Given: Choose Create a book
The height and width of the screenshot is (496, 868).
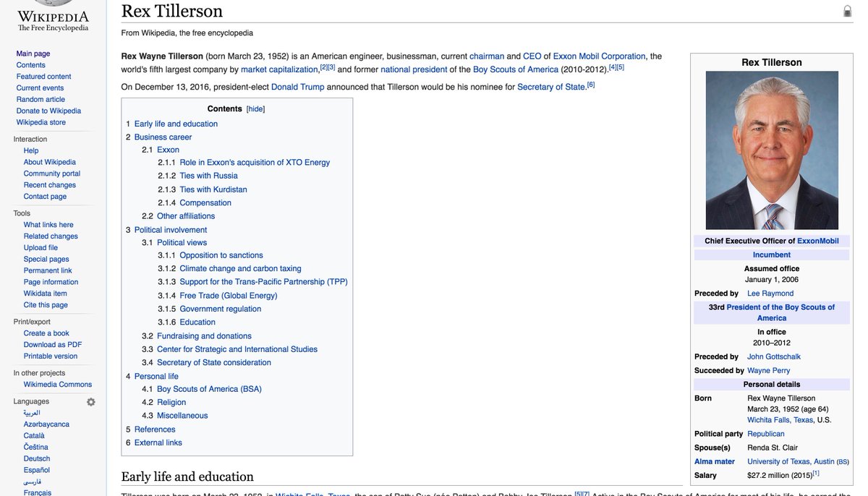Looking at the screenshot, I should click(46, 333).
